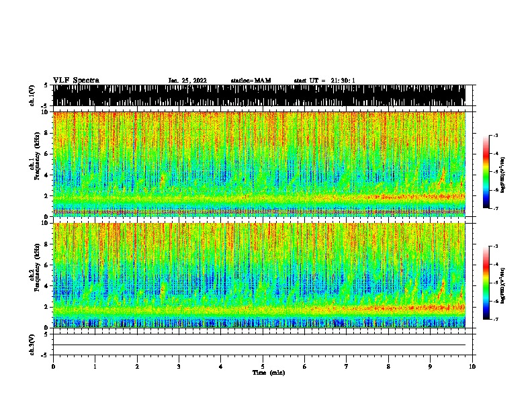Screen dimensions: 532x411
Task: Click the "VLF Spectra" title text
Action: (x=76, y=81)
